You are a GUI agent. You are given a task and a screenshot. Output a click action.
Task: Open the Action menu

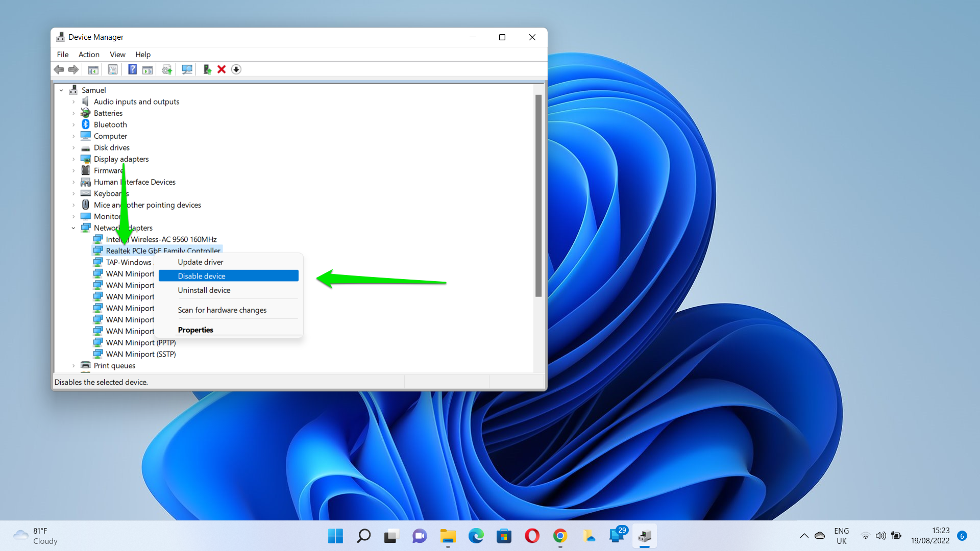pos(89,55)
